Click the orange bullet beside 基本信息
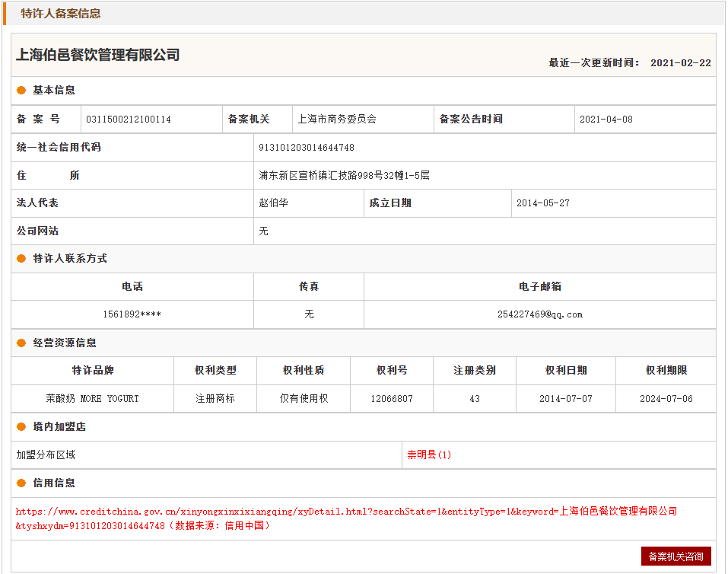Image resolution: width=728 pixels, height=574 pixels. click(x=21, y=91)
